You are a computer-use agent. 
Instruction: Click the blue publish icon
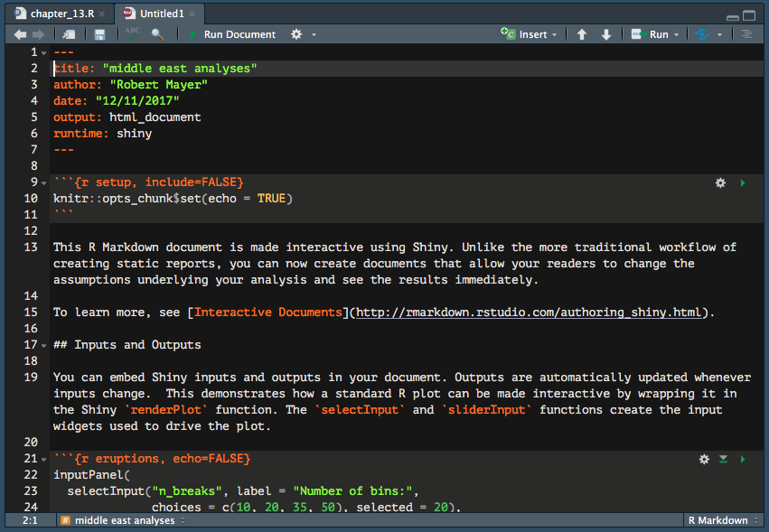click(x=702, y=34)
